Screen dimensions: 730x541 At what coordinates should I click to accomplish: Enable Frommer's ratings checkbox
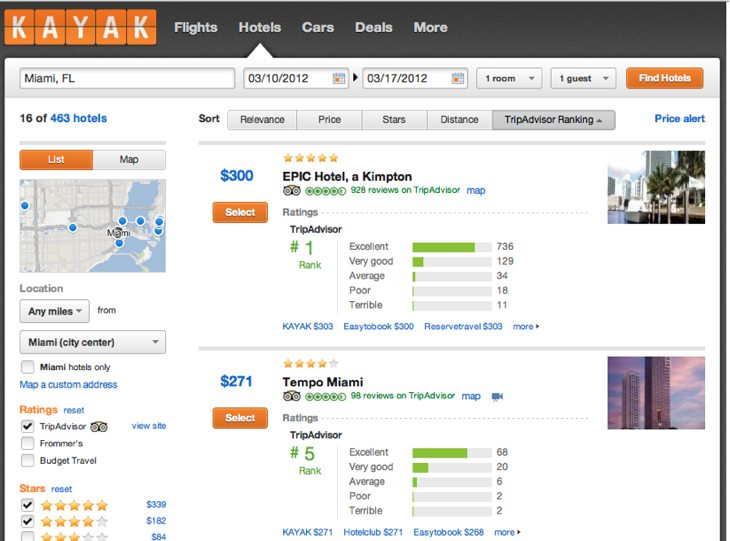(27, 443)
